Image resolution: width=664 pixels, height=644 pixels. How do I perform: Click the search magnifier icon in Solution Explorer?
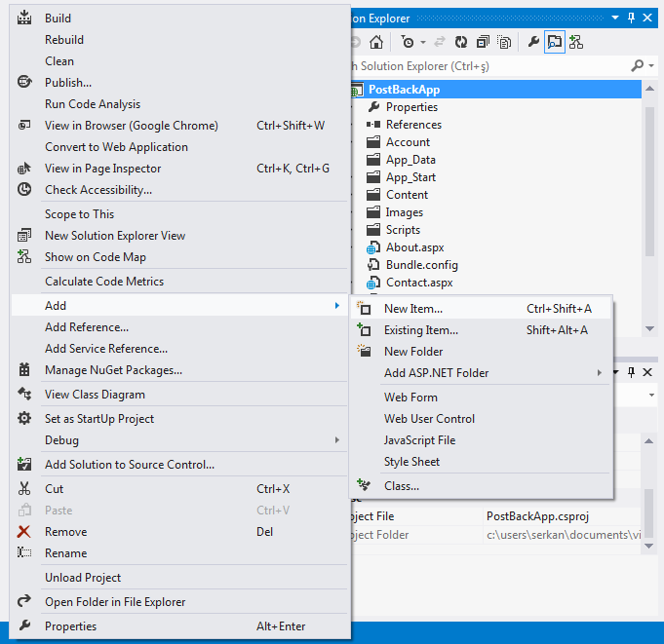coord(637,65)
